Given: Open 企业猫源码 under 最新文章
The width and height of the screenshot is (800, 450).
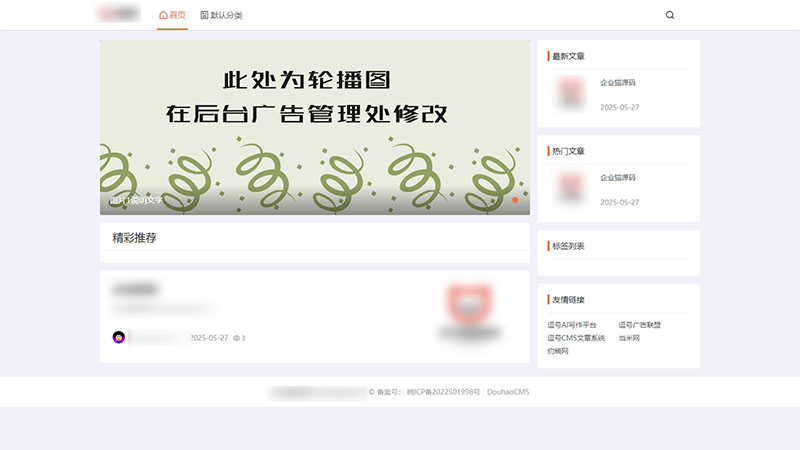Looking at the screenshot, I should [618, 83].
